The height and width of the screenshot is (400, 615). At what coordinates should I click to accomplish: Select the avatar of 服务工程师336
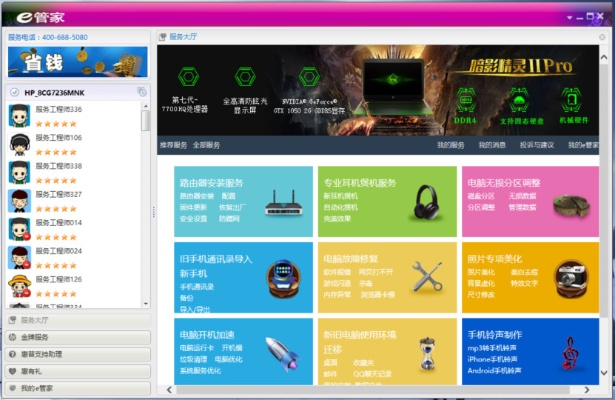tap(19, 116)
